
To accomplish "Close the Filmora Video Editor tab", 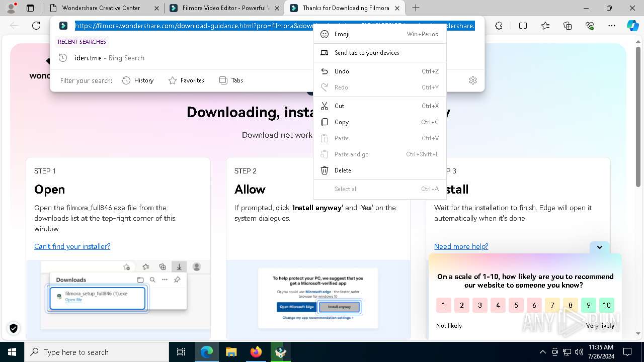I will coord(276,8).
